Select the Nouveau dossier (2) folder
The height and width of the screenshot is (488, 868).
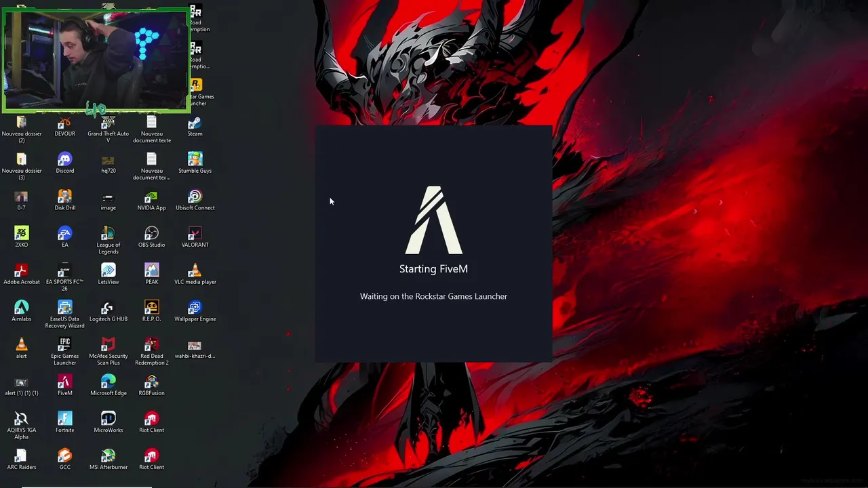(x=21, y=129)
